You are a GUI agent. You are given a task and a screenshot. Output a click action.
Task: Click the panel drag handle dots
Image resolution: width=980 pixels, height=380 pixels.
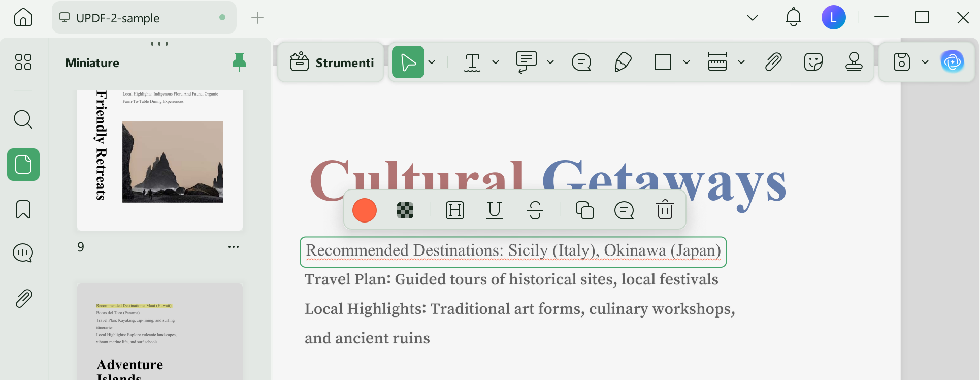coord(159,44)
